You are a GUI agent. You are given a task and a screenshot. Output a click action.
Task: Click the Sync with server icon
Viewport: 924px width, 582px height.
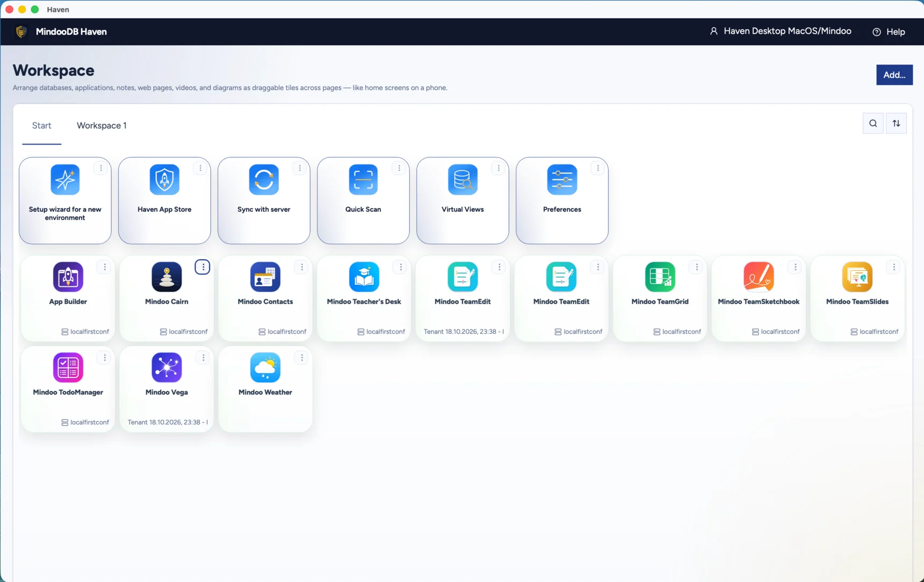[264, 179]
